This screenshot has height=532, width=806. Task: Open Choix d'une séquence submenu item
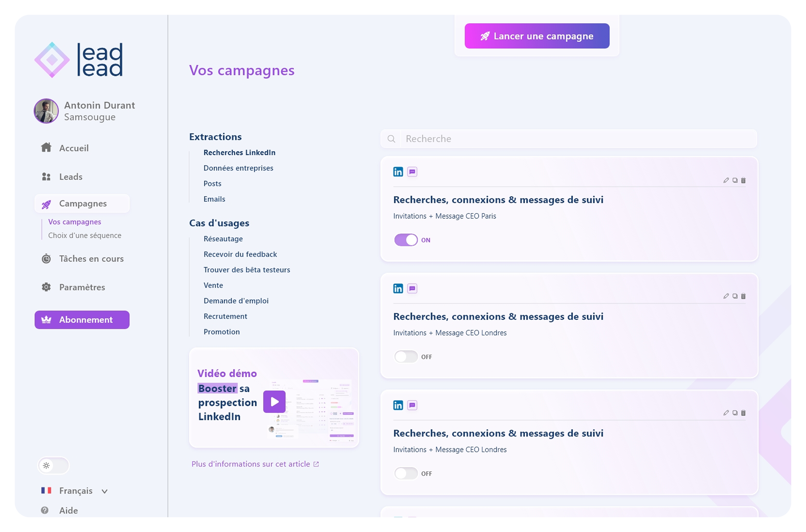[x=84, y=236]
